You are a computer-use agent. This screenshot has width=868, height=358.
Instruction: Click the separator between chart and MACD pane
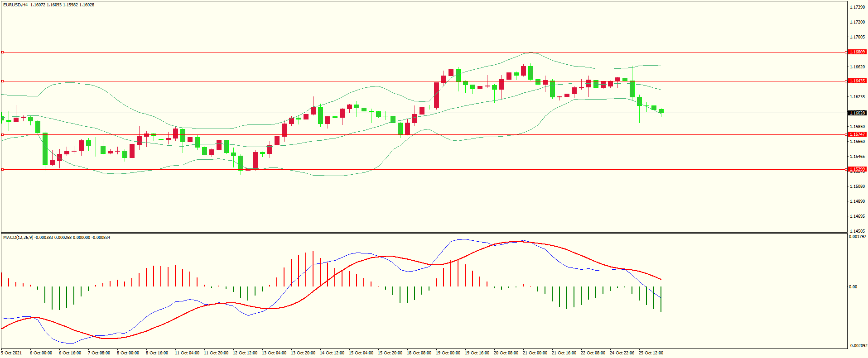[x=424, y=233]
